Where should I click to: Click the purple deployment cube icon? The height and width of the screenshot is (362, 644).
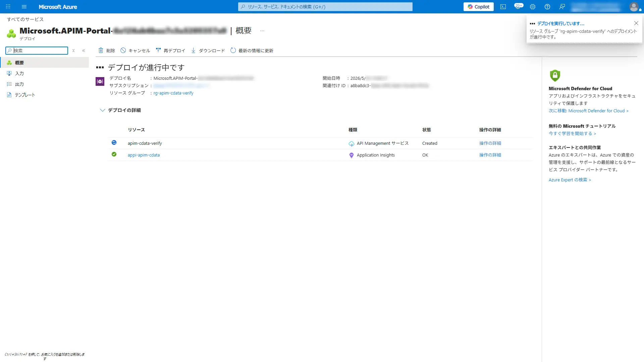(x=100, y=81)
